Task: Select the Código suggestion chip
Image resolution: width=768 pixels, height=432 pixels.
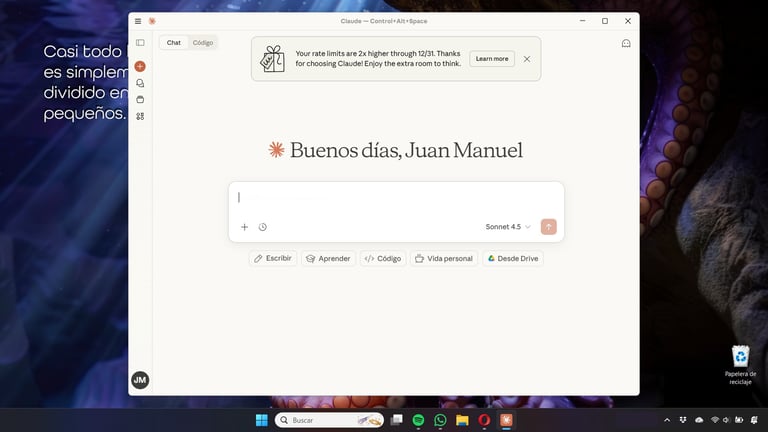Action: tap(383, 258)
